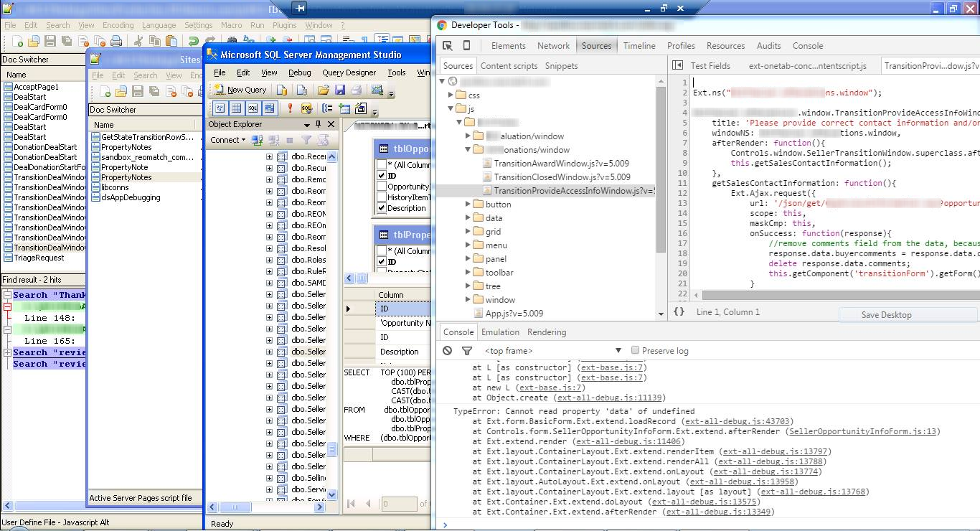Viewport: 980px width, 531px height.
Task: Open a file with the SSMS folder icon
Action: point(324,90)
